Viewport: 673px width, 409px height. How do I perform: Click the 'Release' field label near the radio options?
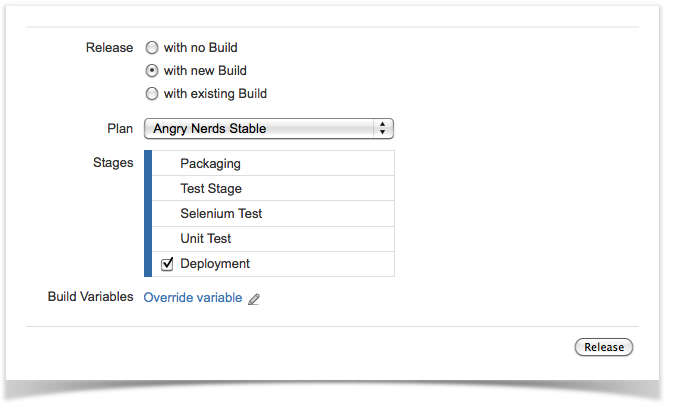[110, 47]
